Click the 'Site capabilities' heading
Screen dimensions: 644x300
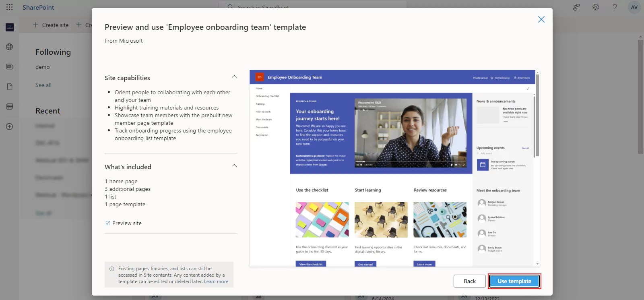[127, 78]
